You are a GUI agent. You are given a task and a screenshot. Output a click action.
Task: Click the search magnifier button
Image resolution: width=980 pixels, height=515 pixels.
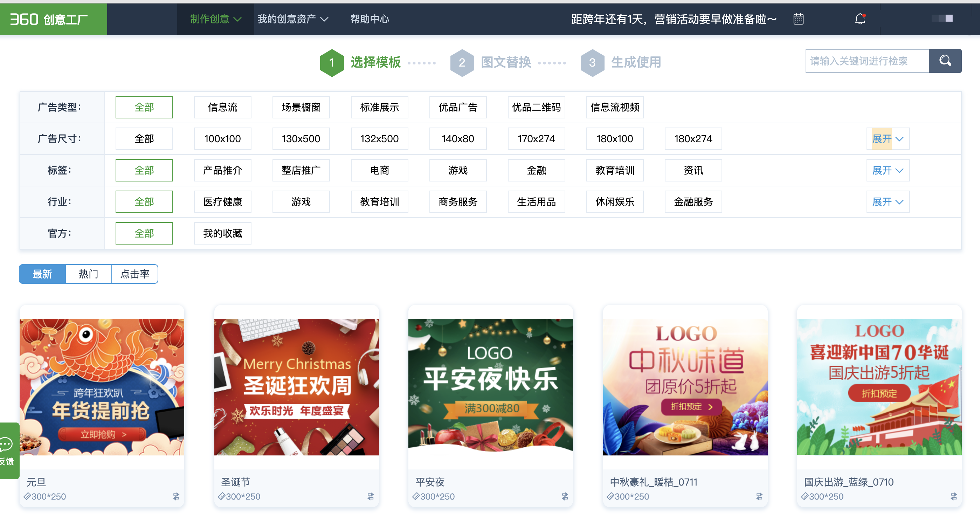click(945, 61)
